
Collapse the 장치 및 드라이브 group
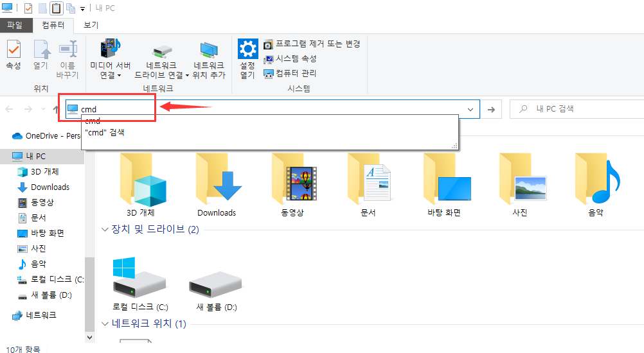105,230
